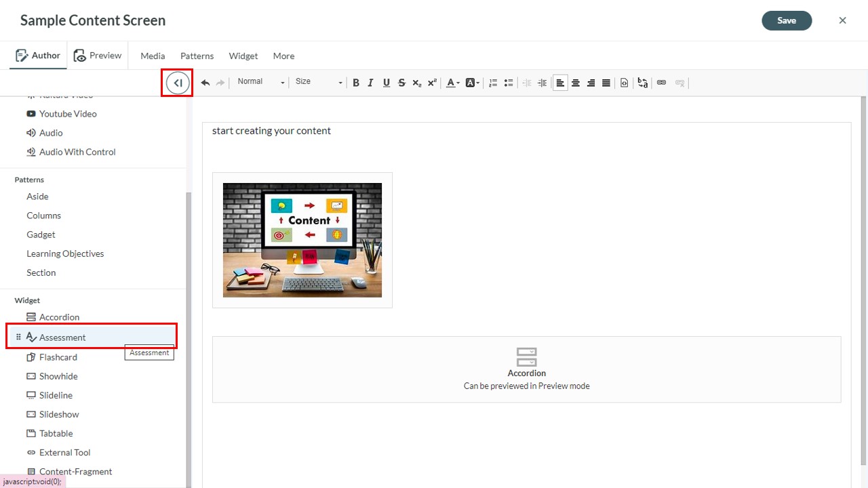Apply subscript formatting
The height and width of the screenshot is (488, 868).
(417, 83)
